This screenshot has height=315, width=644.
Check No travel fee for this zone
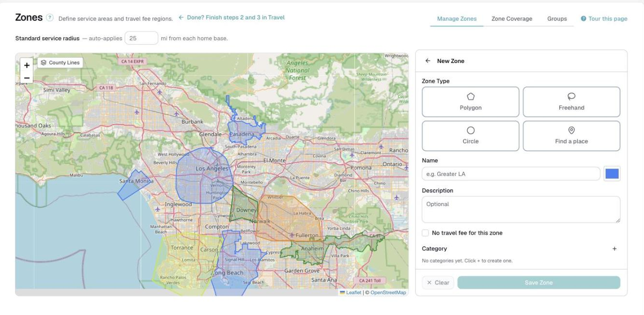point(425,233)
